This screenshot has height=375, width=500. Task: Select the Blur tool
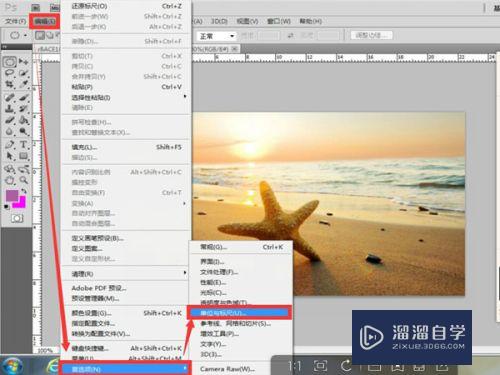click(x=10, y=131)
